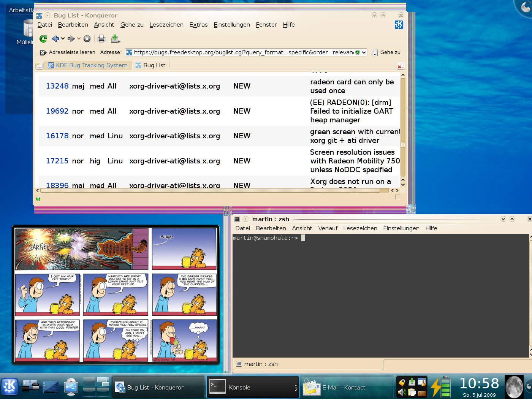Toggle the checkbox in Konqueror's status bar

pos(397,197)
